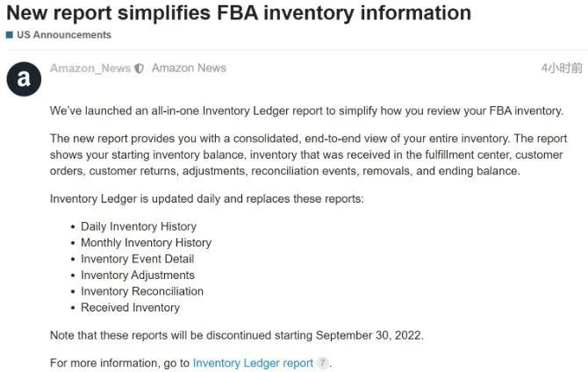
Task: Open the US Announcements category
Action: 64,35
